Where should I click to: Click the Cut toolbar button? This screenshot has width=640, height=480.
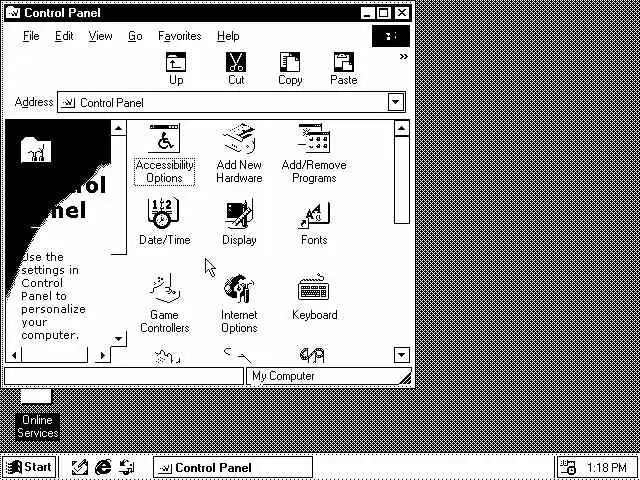(236, 69)
